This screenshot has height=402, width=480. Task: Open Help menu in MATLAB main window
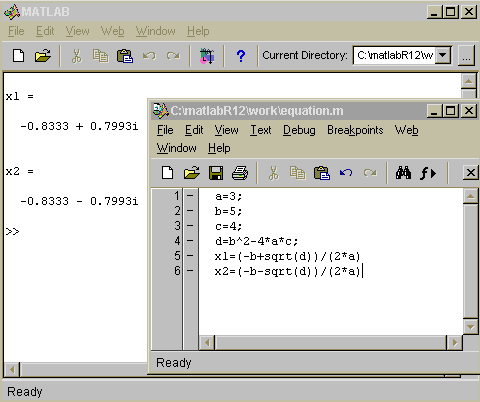point(198,31)
